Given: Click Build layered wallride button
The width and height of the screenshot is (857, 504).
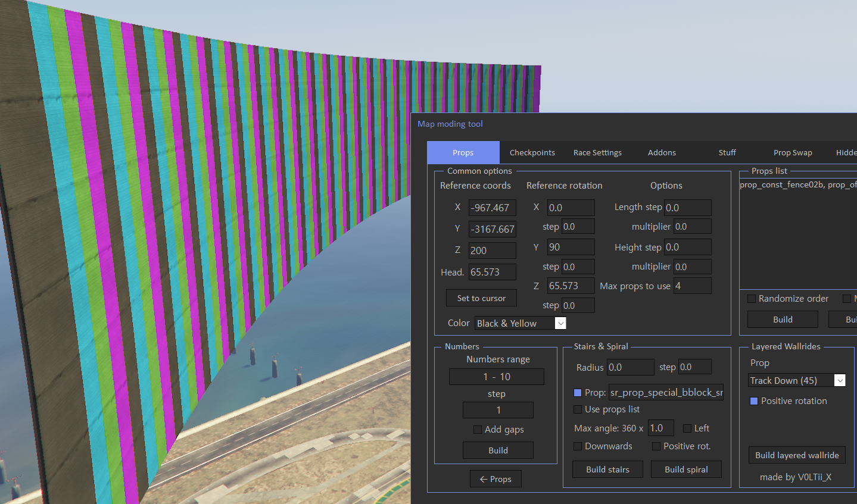Looking at the screenshot, I should click(x=797, y=455).
